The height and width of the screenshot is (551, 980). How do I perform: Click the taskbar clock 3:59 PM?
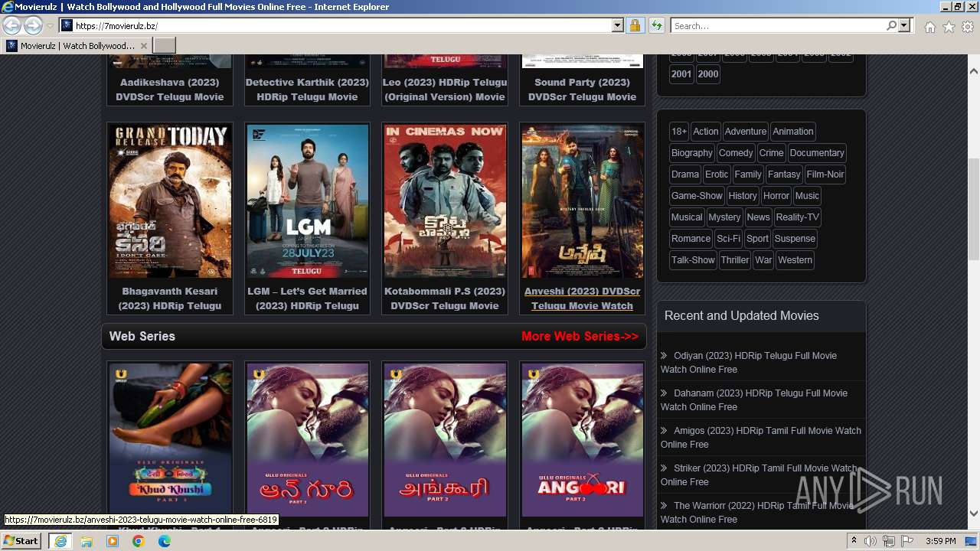[x=941, y=541]
